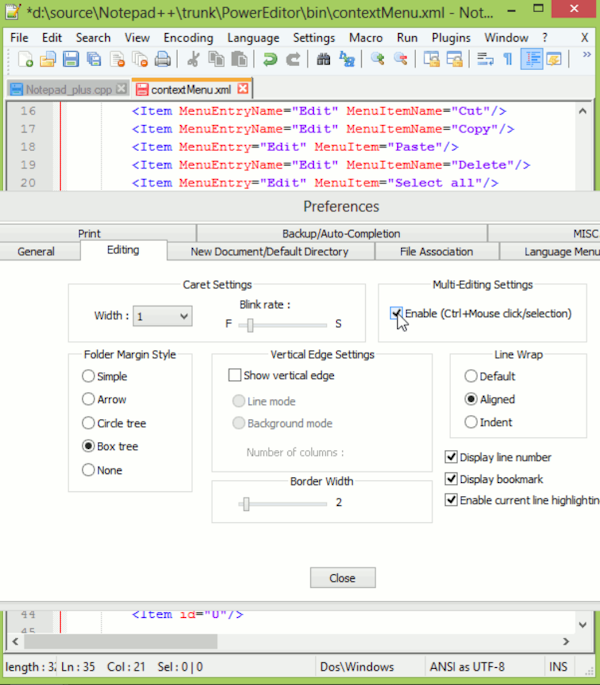Click the Zoom Out magnifier icon
Image resolution: width=600 pixels, height=685 pixels.
[400, 59]
